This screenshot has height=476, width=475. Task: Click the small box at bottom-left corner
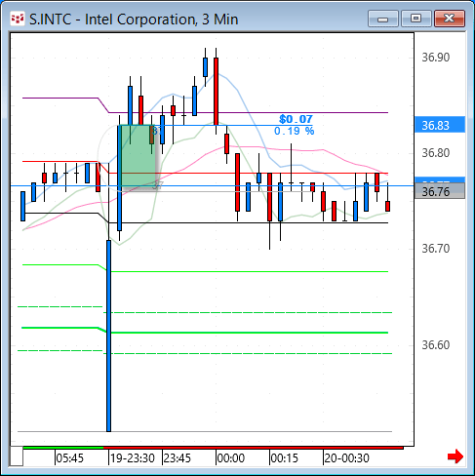pos(17,456)
